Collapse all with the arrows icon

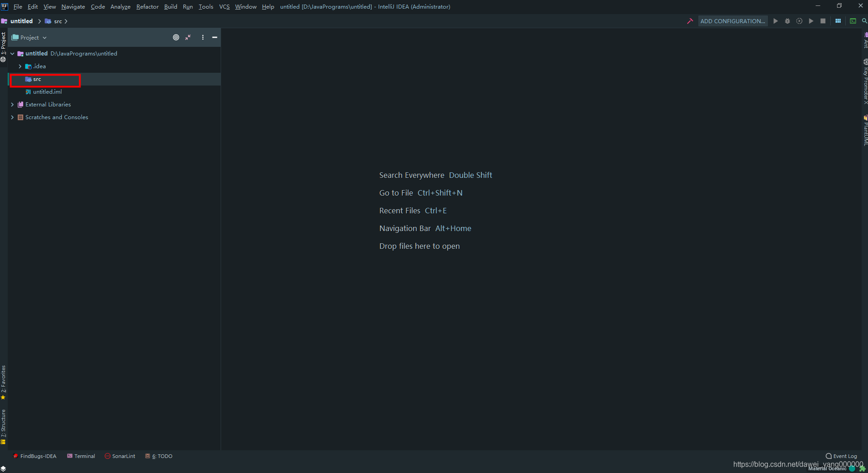coord(188,37)
